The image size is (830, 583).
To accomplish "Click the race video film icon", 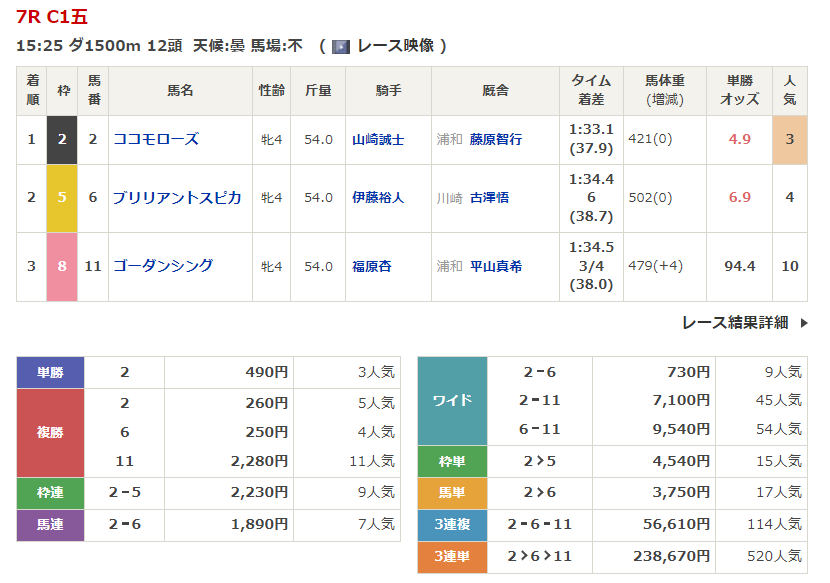I will point(341,47).
